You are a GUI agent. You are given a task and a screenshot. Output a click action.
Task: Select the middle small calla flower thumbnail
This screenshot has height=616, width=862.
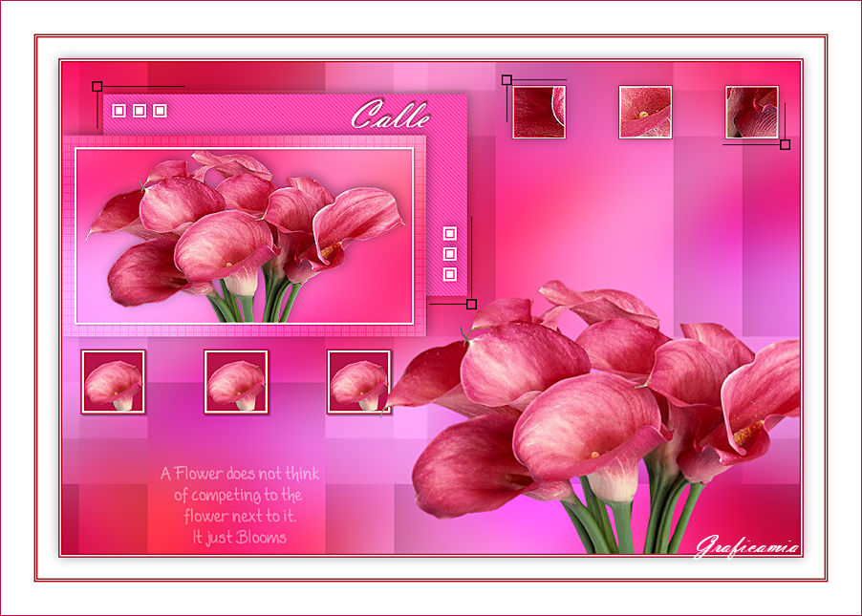click(236, 382)
